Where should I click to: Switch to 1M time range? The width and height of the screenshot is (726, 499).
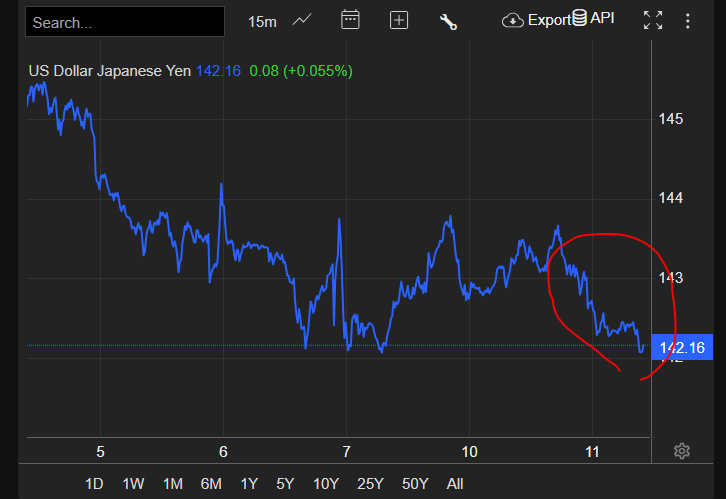[x=172, y=484]
